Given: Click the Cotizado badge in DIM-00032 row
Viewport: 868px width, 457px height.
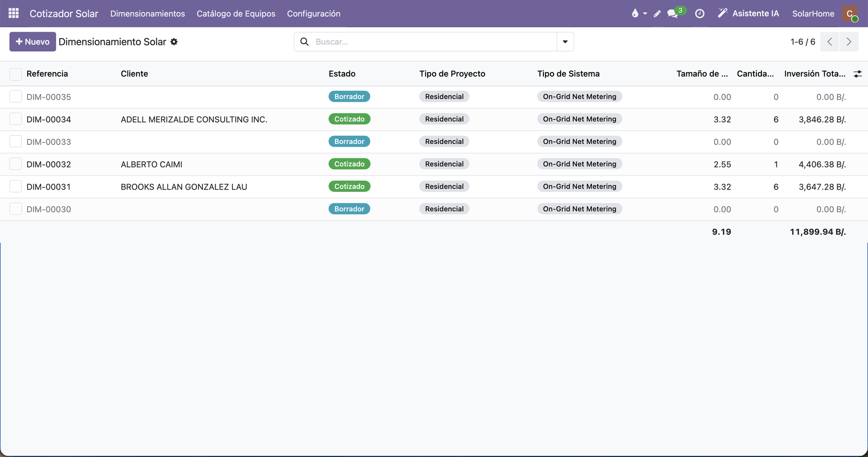Looking at the screenshot, I should 349,164.
